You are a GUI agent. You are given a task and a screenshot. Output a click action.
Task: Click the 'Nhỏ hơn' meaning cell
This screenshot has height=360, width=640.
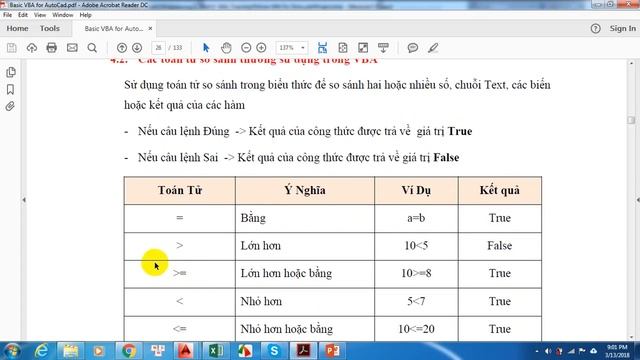click(305, 301)
